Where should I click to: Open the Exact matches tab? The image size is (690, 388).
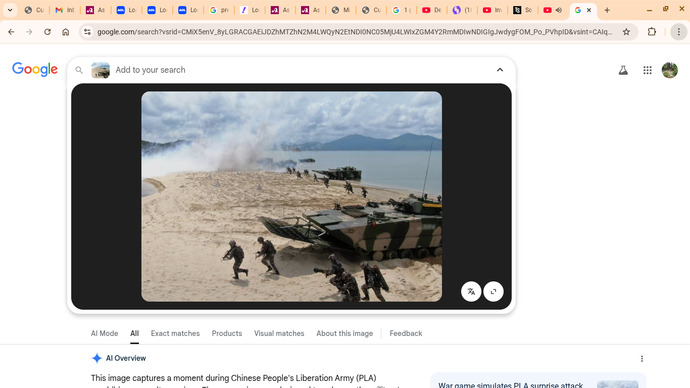175,333
